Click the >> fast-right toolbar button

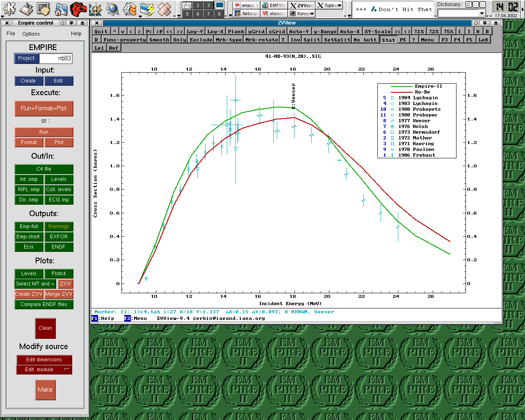180,31
